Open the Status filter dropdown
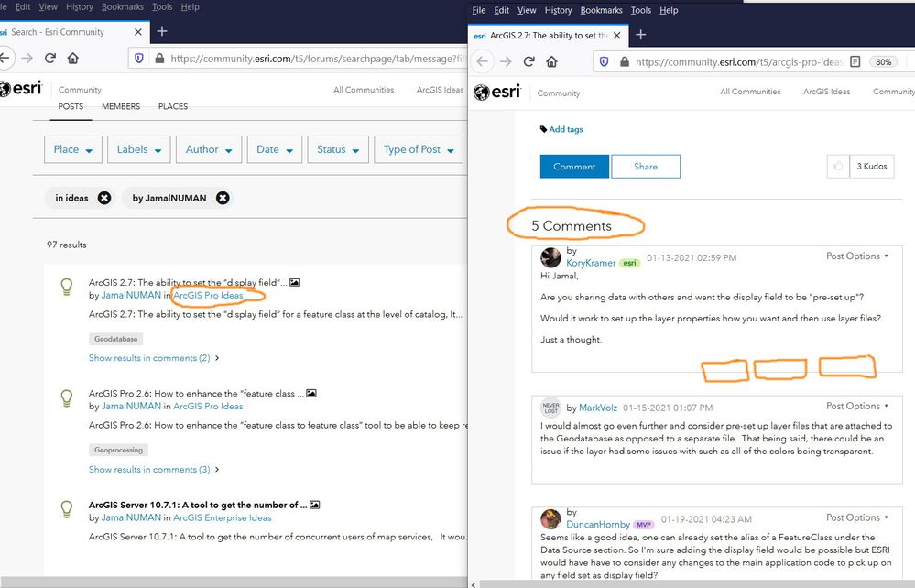915x588 pixels. (338, 149)
